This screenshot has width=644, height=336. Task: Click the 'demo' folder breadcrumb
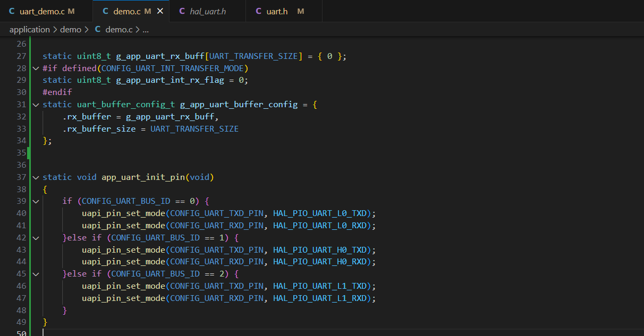click(71, 30)
